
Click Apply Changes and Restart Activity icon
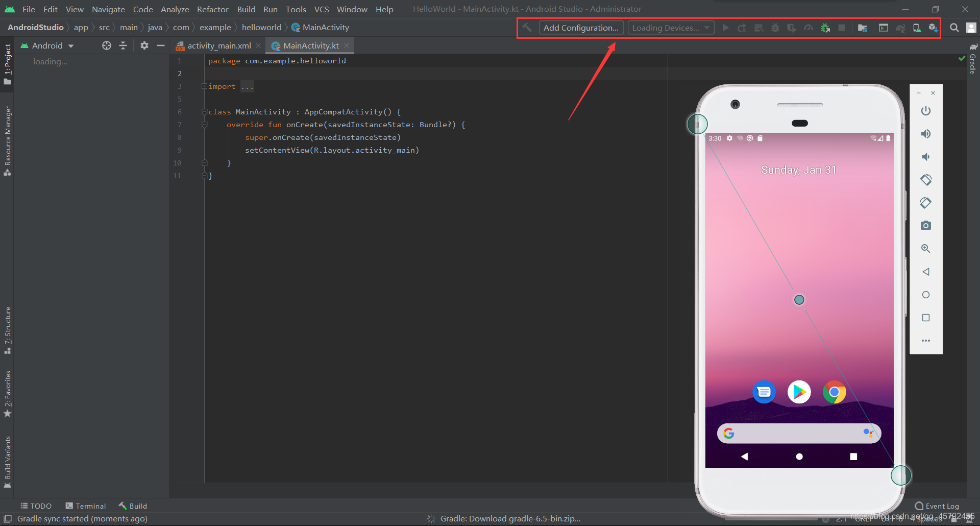coord(742,28)
